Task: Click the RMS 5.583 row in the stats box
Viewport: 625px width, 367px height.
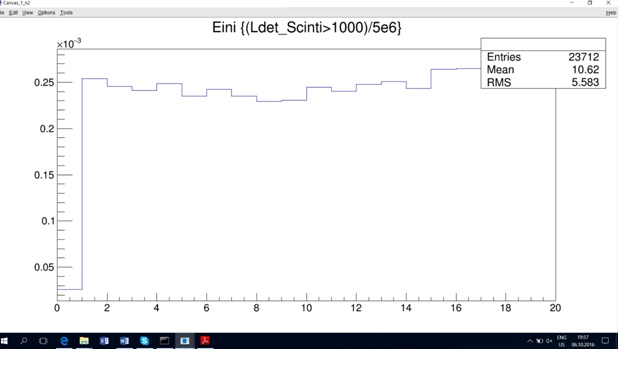Action: [x=543, y=82]
